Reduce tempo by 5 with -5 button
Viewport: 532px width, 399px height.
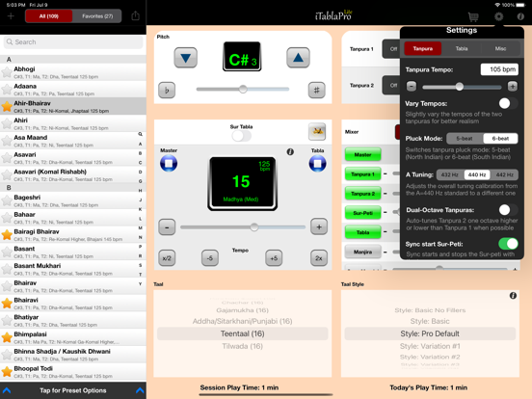(210, 258)
